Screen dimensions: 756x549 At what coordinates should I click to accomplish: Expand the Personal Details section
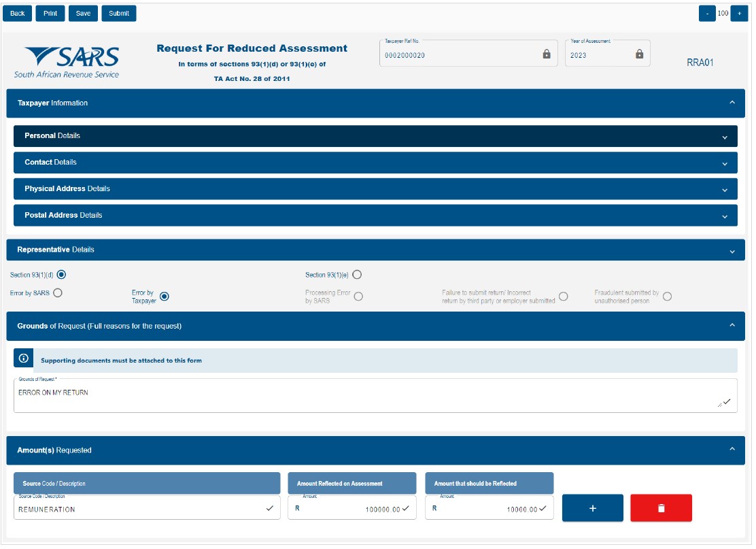tap(375, 136)
